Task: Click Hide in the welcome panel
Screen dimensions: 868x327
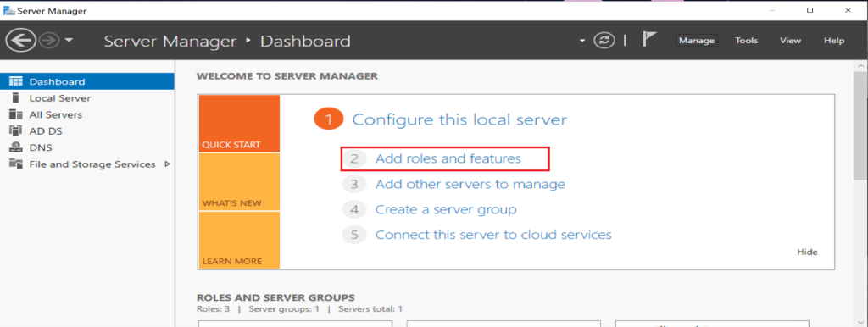Action: click(x=807, y=252)
